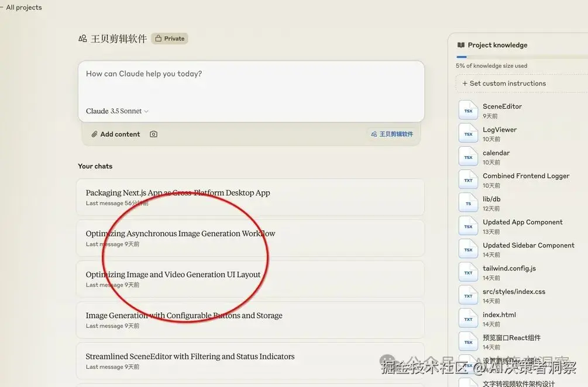This screenshot has width=588, height=387.
Task: Open the src/styles/index.css TXT file icon
Action: [x=468, y=296]
